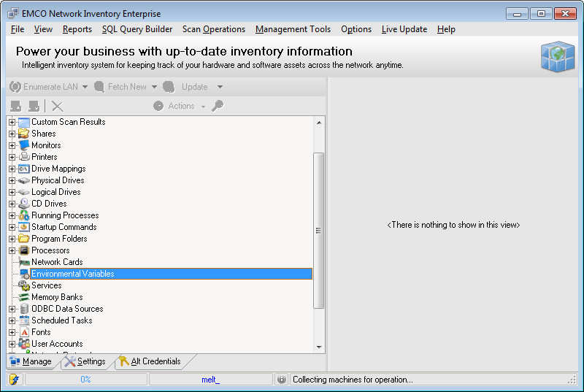Expand the Processors tree node
This screenshot has width=584, height=392.
12,250
